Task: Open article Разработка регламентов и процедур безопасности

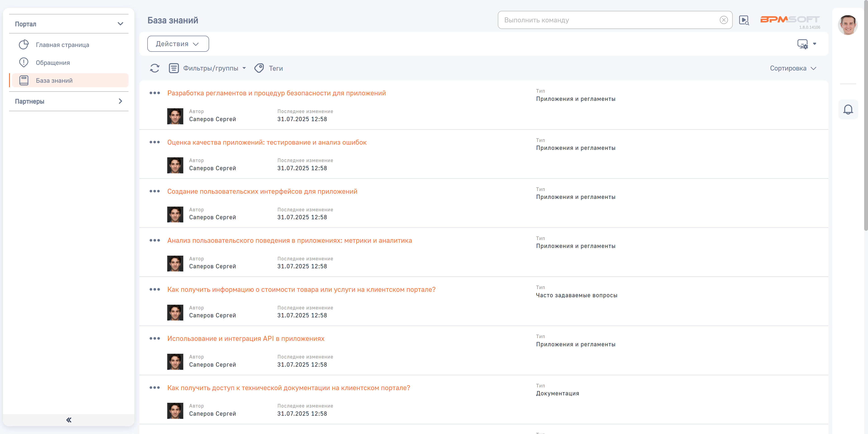Action: click(x=276, y=93)
